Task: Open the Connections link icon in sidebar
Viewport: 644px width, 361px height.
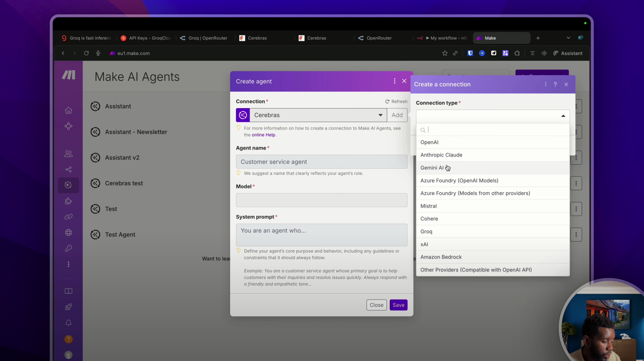Action: click(68, 217)
